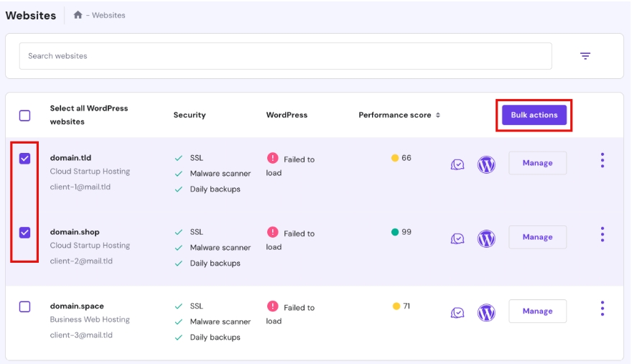Select the domain.space checkbox
The width and height of the screenshot is (632, 364).
click(25, 307)
